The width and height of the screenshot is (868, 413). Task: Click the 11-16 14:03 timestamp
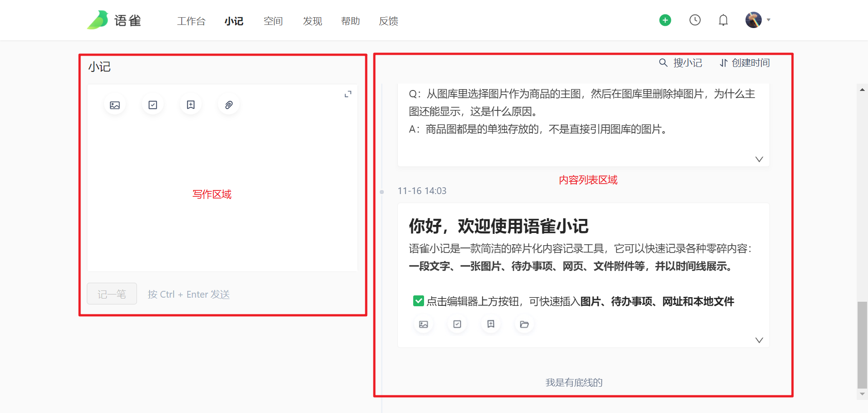422,191
